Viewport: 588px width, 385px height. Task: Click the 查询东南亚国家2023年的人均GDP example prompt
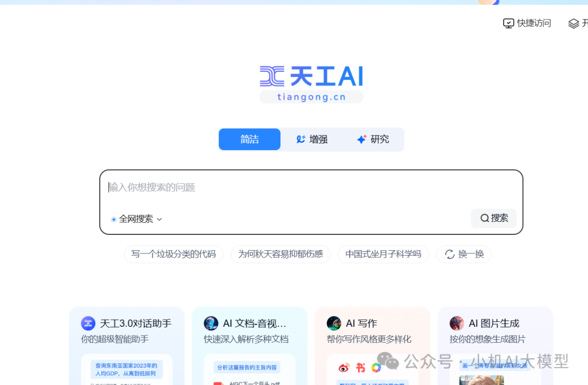126,369
